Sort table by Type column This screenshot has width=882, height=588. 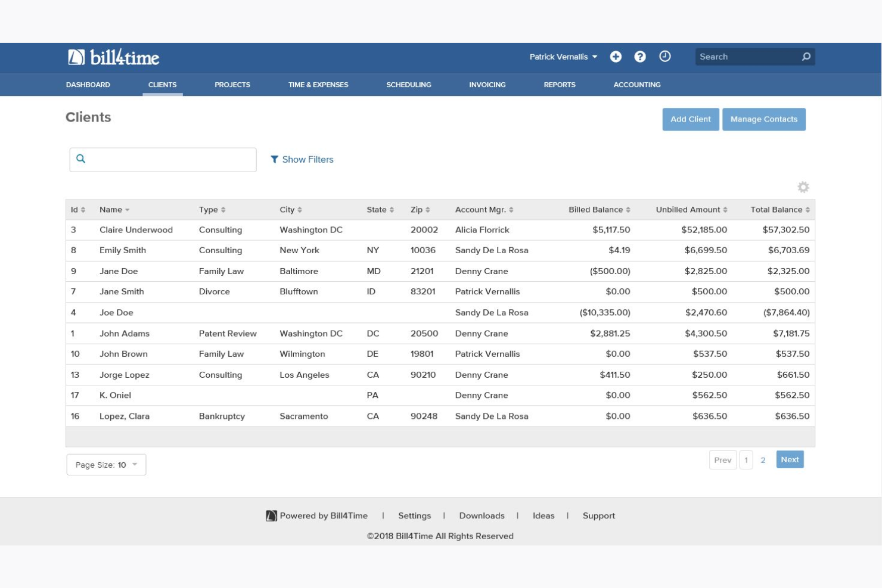click(x=212, y=210)
